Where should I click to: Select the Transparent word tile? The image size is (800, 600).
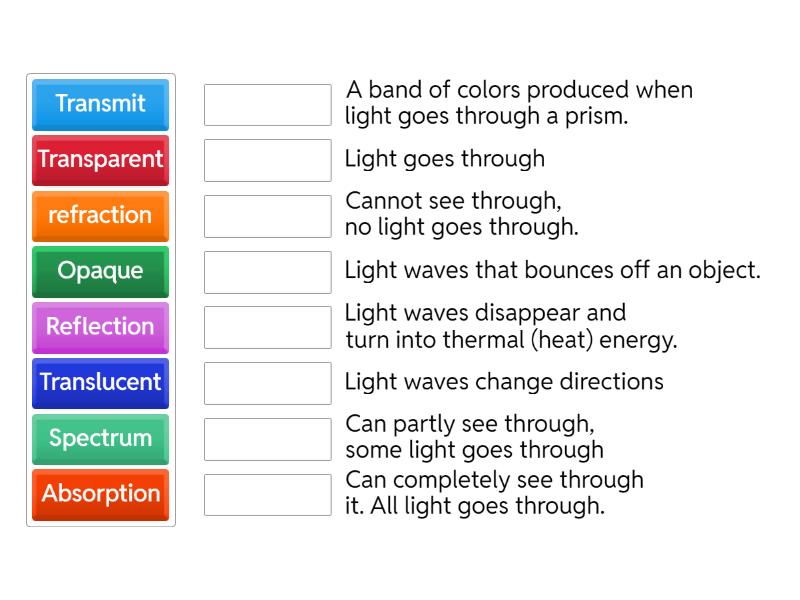click(x=99, y=160)
